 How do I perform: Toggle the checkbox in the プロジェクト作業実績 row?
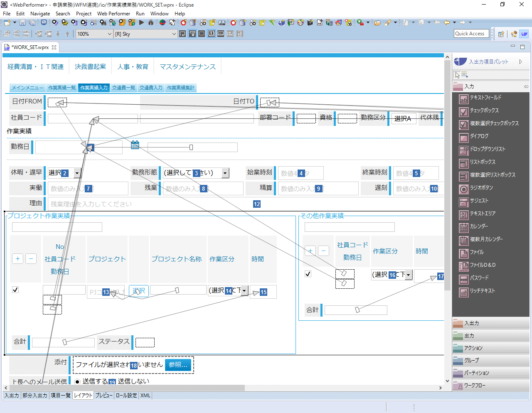[x=15, y=290]
